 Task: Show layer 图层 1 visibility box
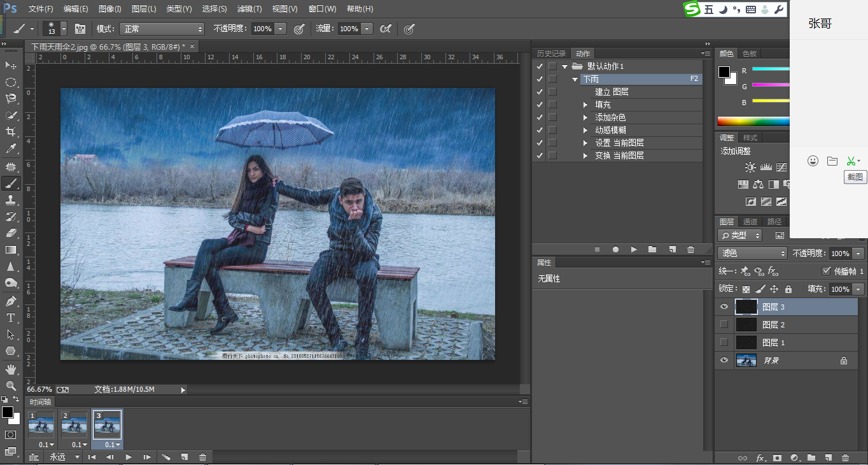tap(724, 343)
